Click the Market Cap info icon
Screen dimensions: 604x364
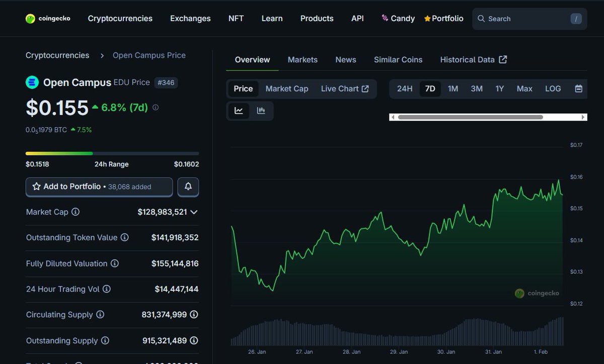click(75, 212)
